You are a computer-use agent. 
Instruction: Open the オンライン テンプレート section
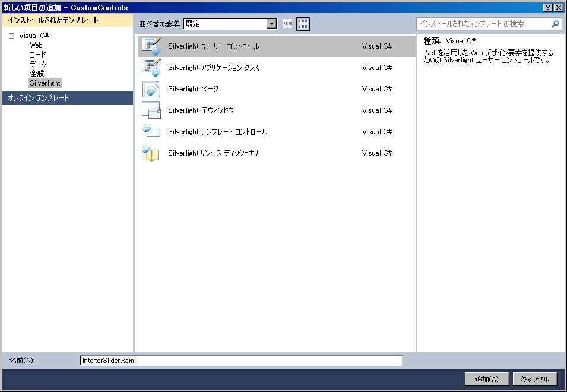68,98
